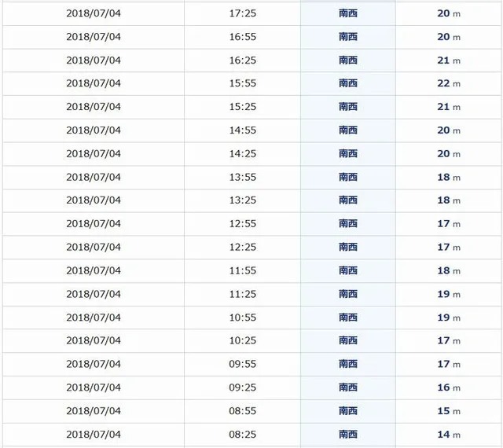Screen dimensions: 503x448
Task: Click the date in the 10:25 row
Action: [94, 340]
